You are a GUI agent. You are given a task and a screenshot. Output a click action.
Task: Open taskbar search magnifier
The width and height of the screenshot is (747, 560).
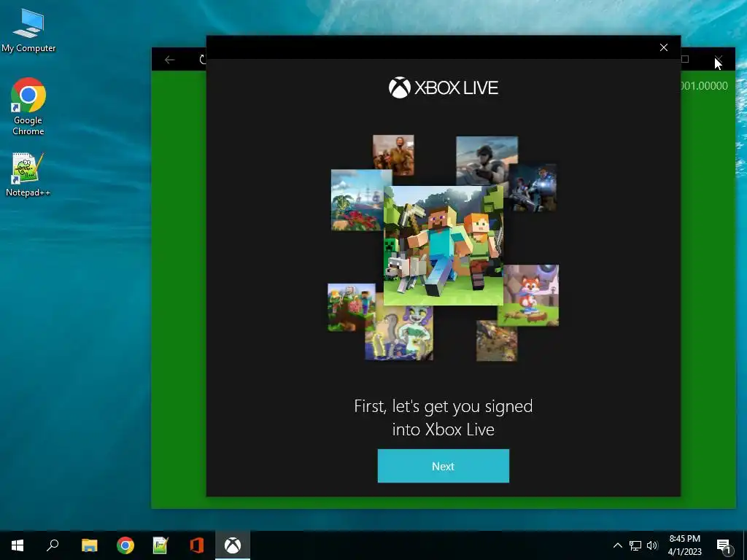pos(53,545)
